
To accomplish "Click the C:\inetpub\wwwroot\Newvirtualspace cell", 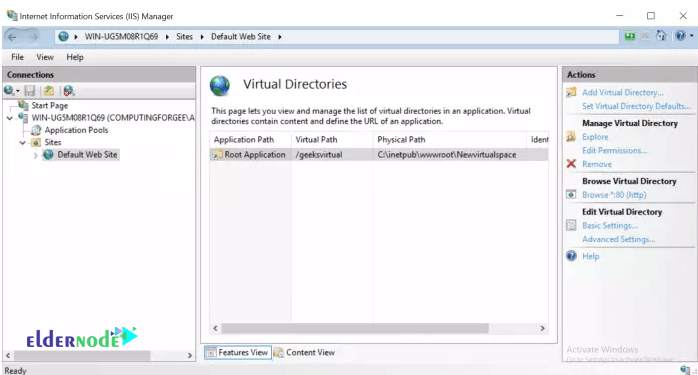I will 447,155.
